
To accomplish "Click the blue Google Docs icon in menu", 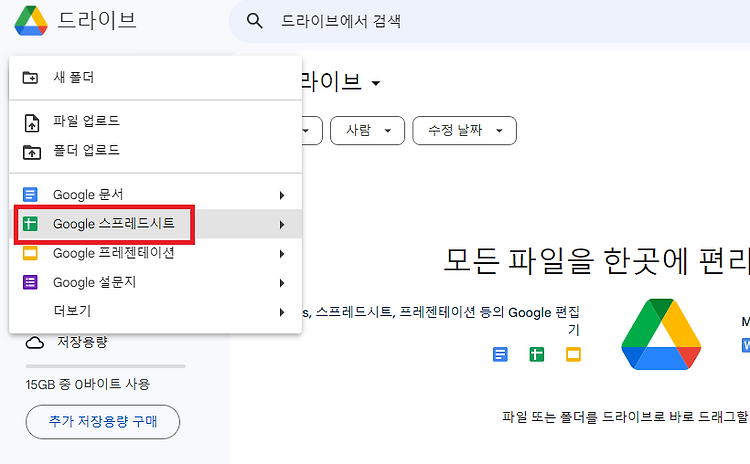I will tap(30, 194).
